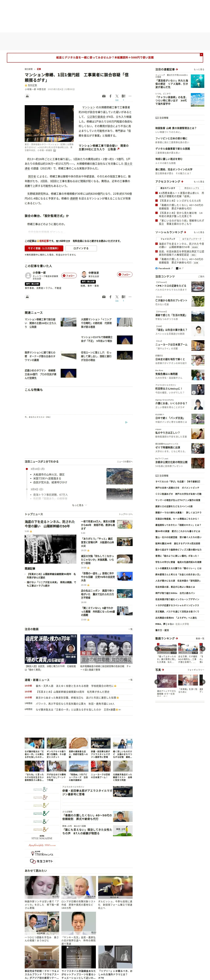This screenshot has height=980, width=210.
Task: Select the はてなブックマーク social ranking tab
Action: coord(192,239)
